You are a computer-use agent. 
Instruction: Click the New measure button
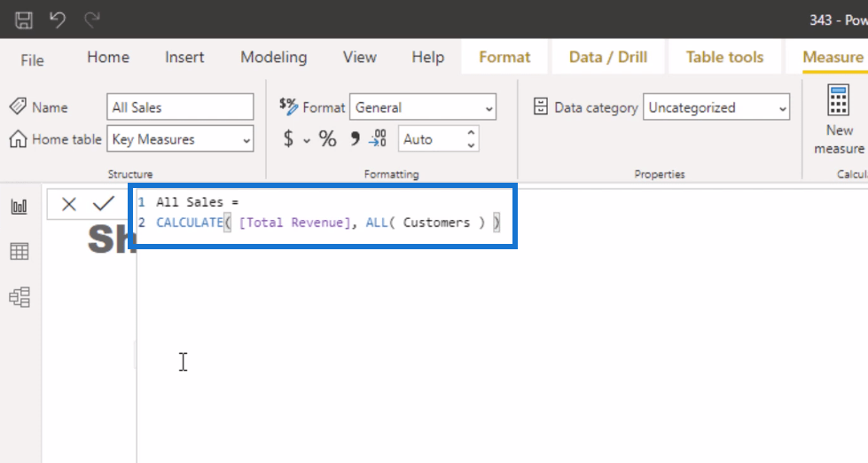tap(838, 120)
